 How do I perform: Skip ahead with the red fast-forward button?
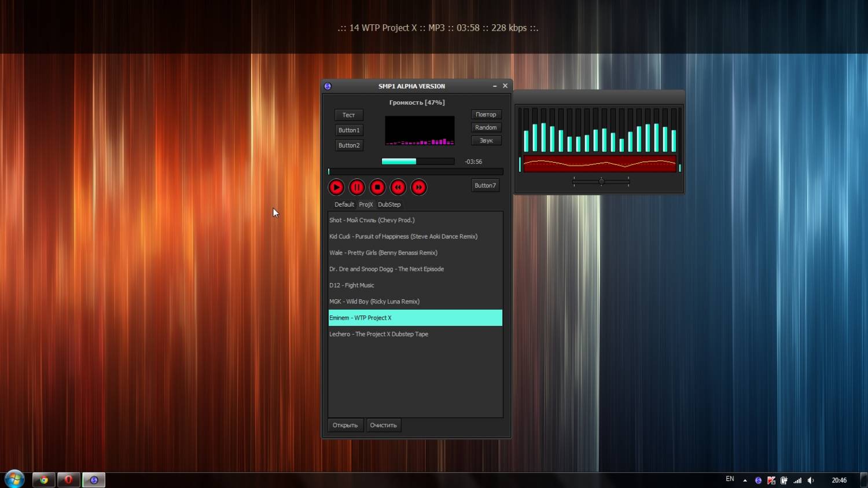click(x=419, y=187)
